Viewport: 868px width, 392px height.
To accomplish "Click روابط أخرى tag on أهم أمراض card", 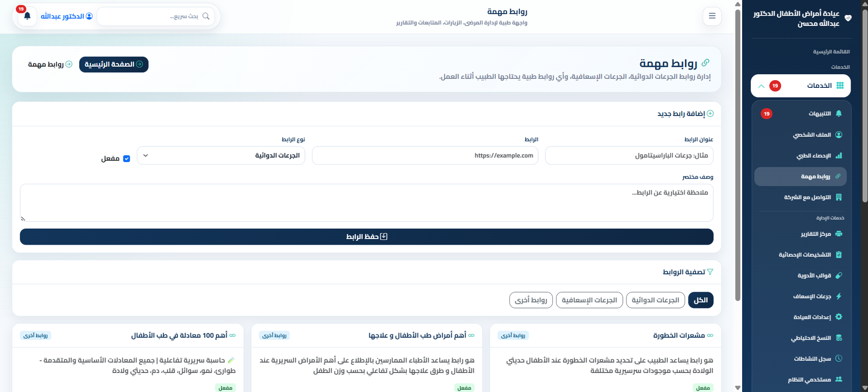I will point(275,336).
